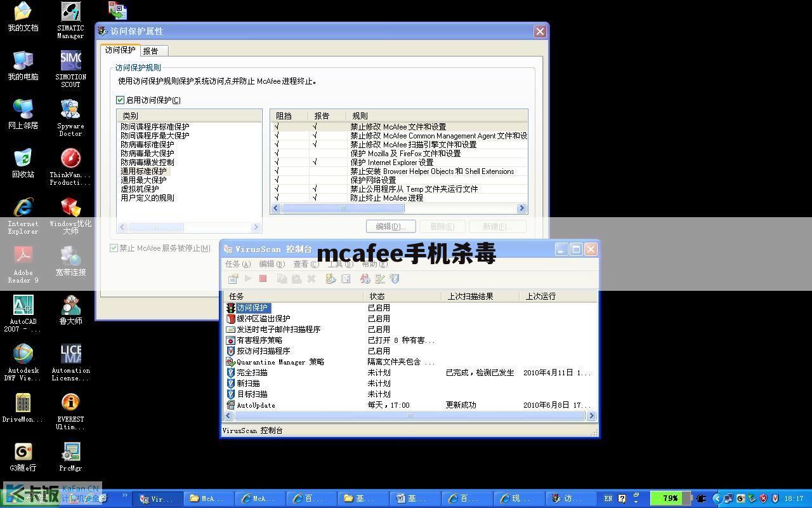Toggle report mark for 禁止修改 McAfee 文件和设置 rule

point(315,127)
